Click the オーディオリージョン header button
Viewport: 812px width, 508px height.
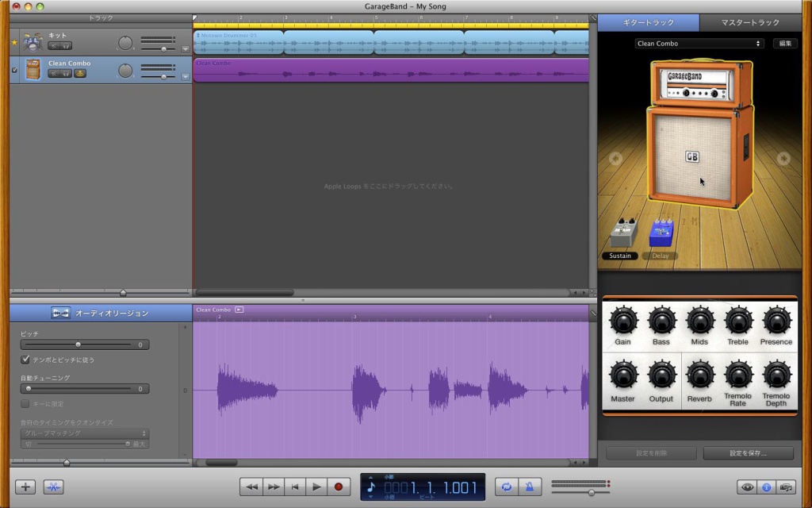(101, 313)
